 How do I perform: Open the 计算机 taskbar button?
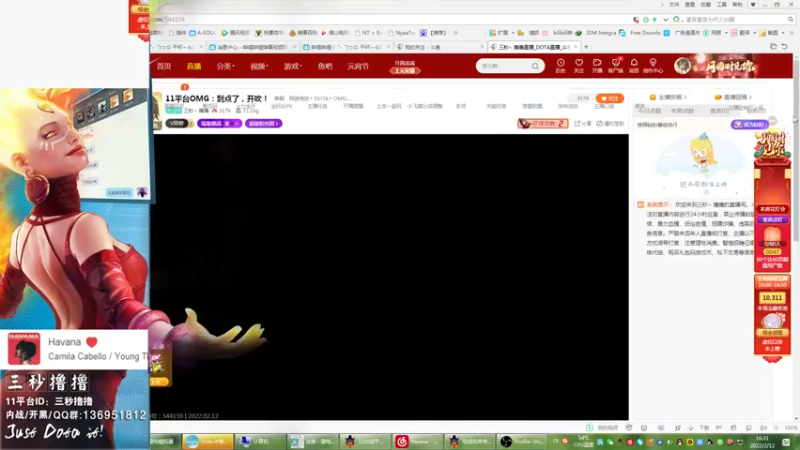259,441
